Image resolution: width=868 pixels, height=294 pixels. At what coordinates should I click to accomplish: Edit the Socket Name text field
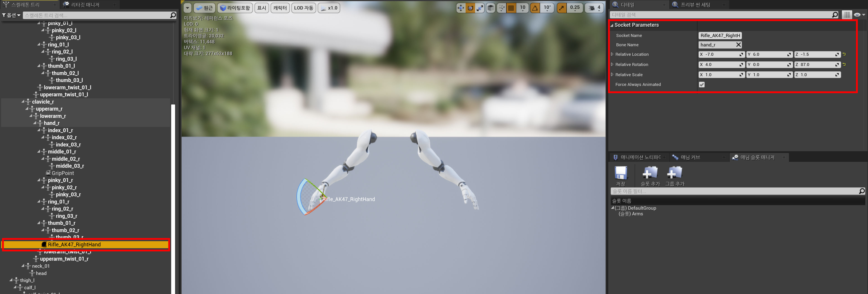pyautogui.click(x=720, y=35)
